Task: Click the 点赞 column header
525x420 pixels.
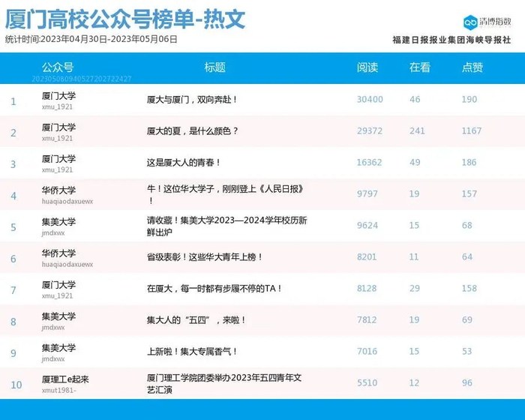Action: (472, 67)
